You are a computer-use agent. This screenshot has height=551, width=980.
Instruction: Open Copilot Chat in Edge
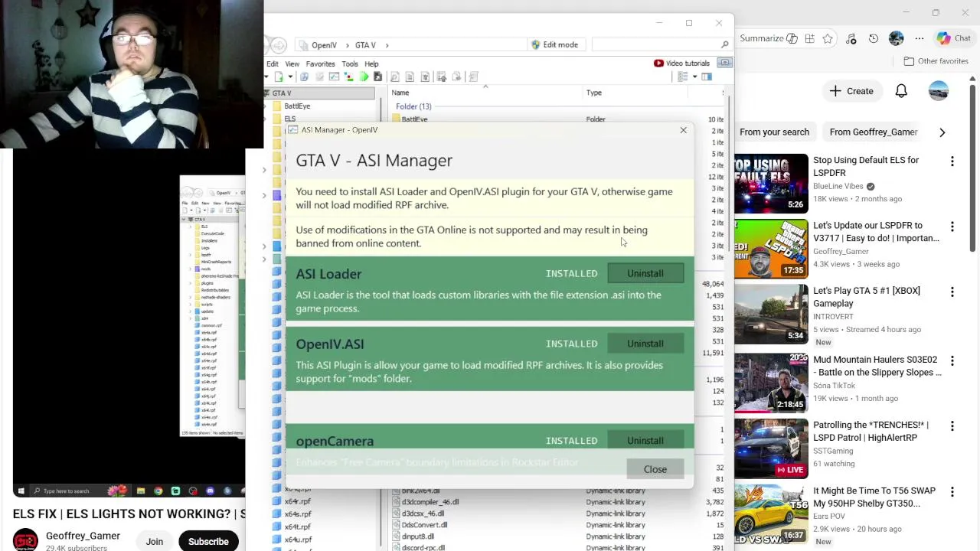[x=954, y=38]
